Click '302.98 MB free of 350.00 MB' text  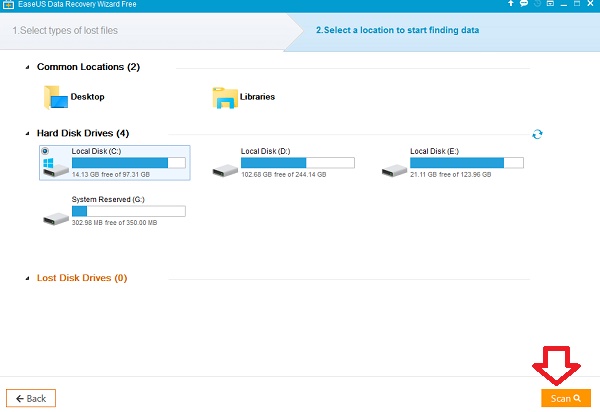tap(114, 223)
